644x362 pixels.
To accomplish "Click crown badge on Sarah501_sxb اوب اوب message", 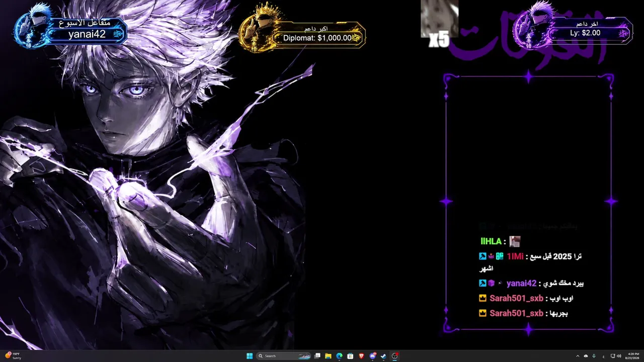I will coord(482,298).
